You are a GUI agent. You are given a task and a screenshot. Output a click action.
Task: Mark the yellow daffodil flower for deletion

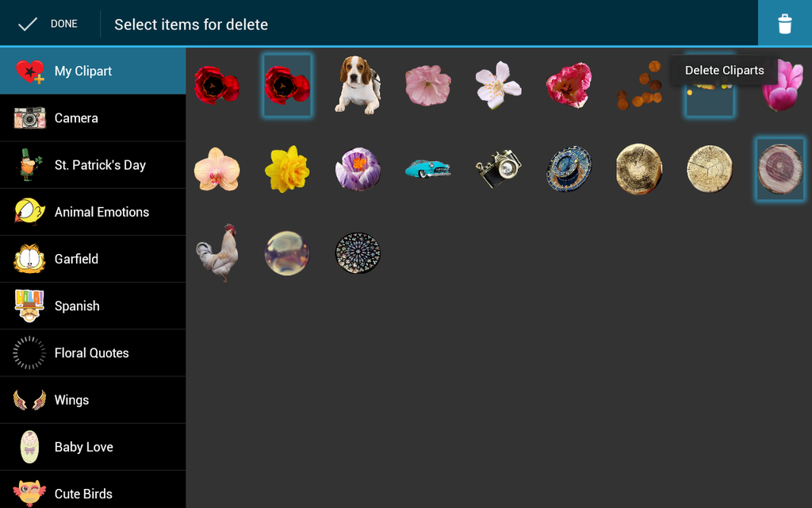coord(287,169)
